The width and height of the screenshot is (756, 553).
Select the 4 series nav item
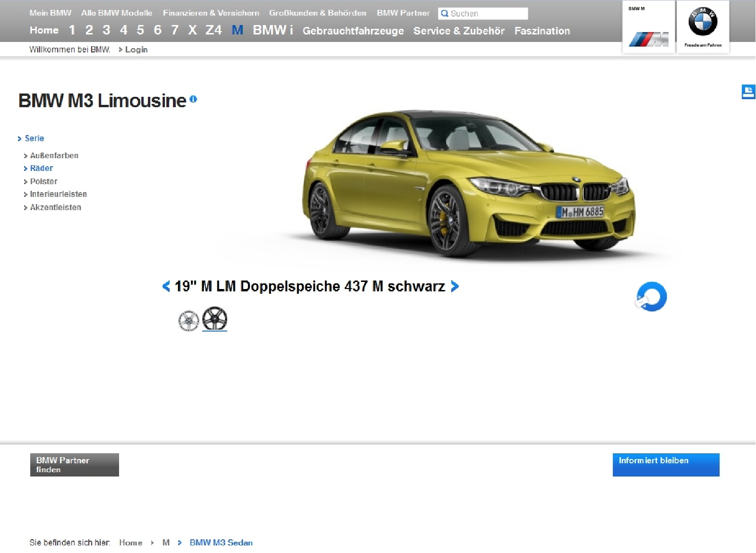[123, 30]
